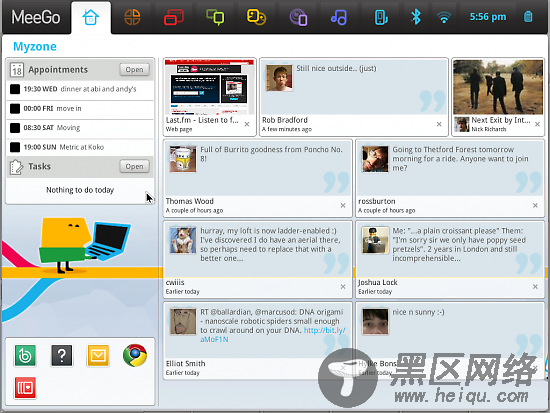Click Elliot Smith's avatar
The image size is (550, 413).
coord(183,321)
